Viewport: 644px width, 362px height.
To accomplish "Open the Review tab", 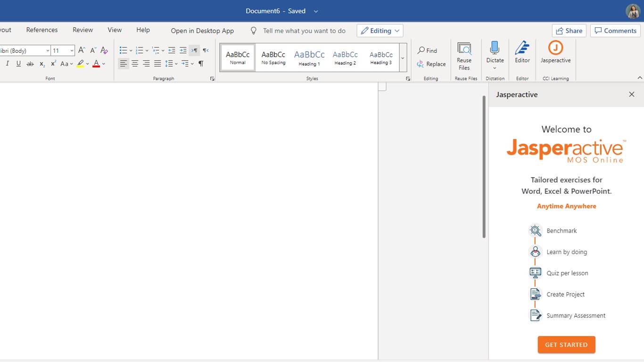I will [83, 30].
